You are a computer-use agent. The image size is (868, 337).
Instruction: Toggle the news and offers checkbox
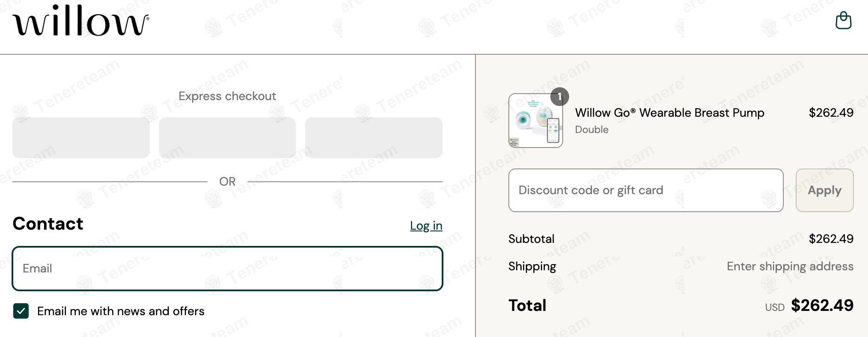pyautogui.click(x=21, y=311)
